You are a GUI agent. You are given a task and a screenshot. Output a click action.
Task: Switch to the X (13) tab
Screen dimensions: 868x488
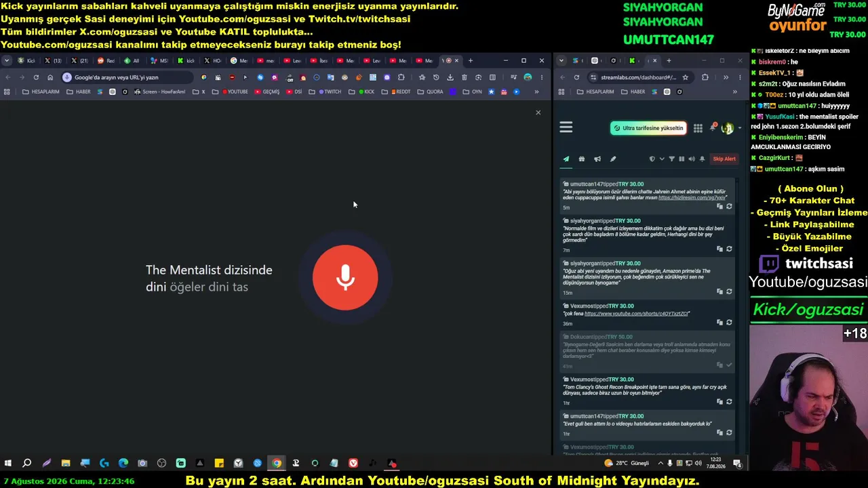tap(54, 60)
